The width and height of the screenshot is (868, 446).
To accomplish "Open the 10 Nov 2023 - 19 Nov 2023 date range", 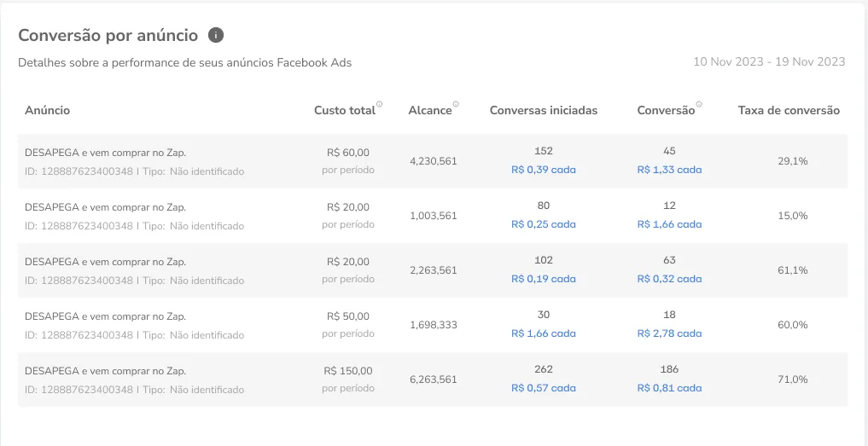I will click(768, 61).
